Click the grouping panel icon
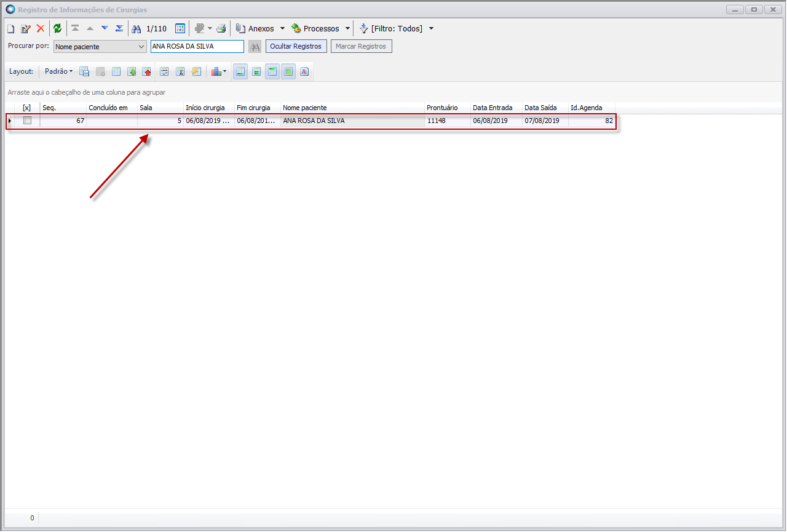Image resolution: width=787 pixels, height=532 pixels. (x=164, y=71)
